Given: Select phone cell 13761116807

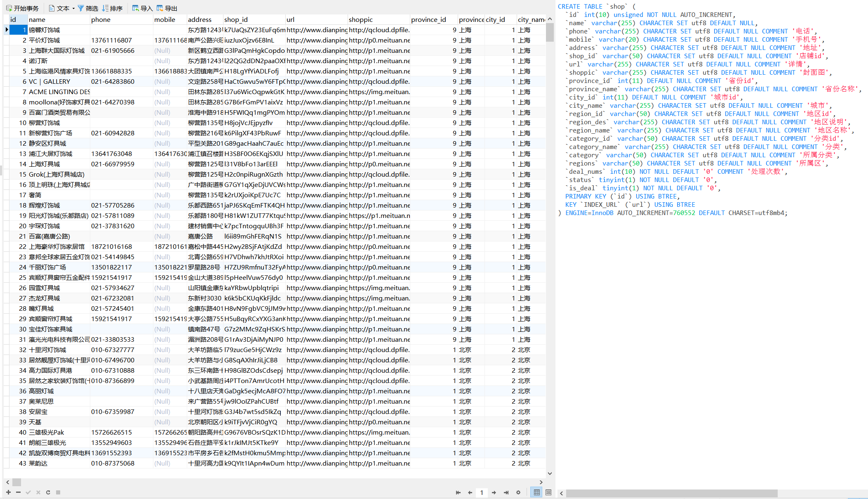Looking at the screenshot, I should pos(122,40).
